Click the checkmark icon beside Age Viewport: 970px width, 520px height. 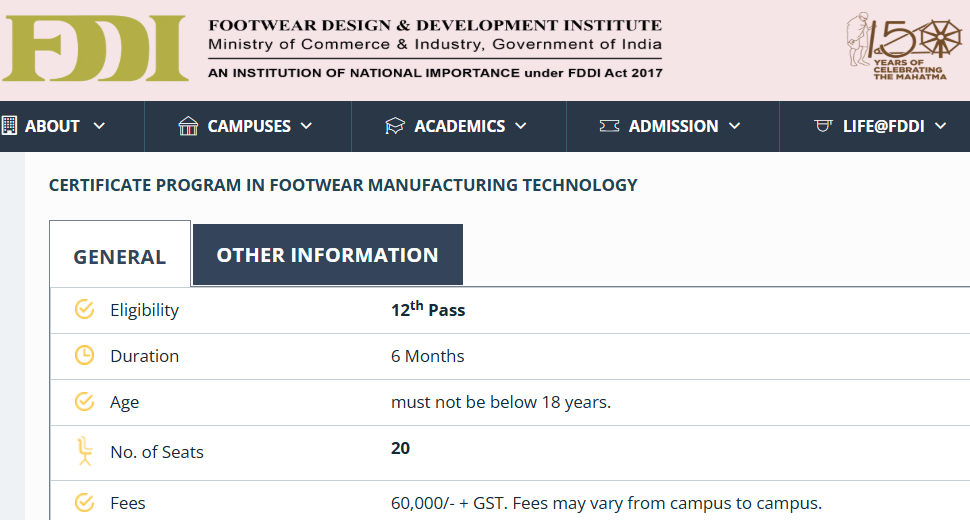coord(85,402)
